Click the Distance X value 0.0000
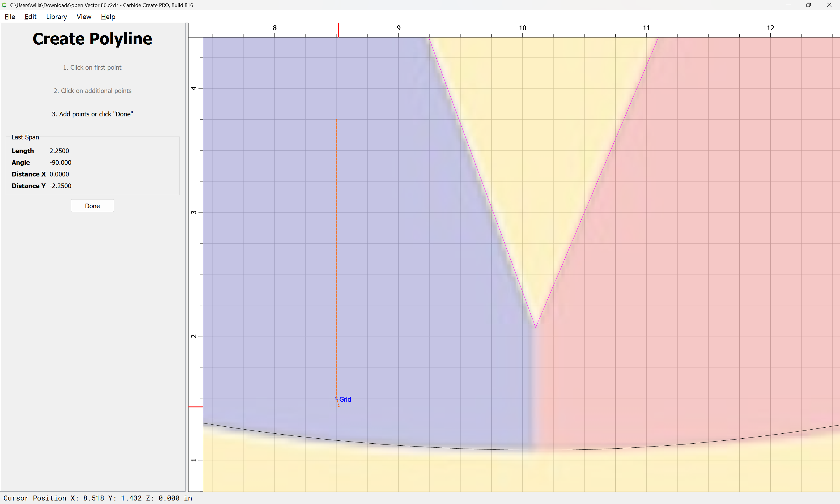The image size is (840, 504). (59, 174)
